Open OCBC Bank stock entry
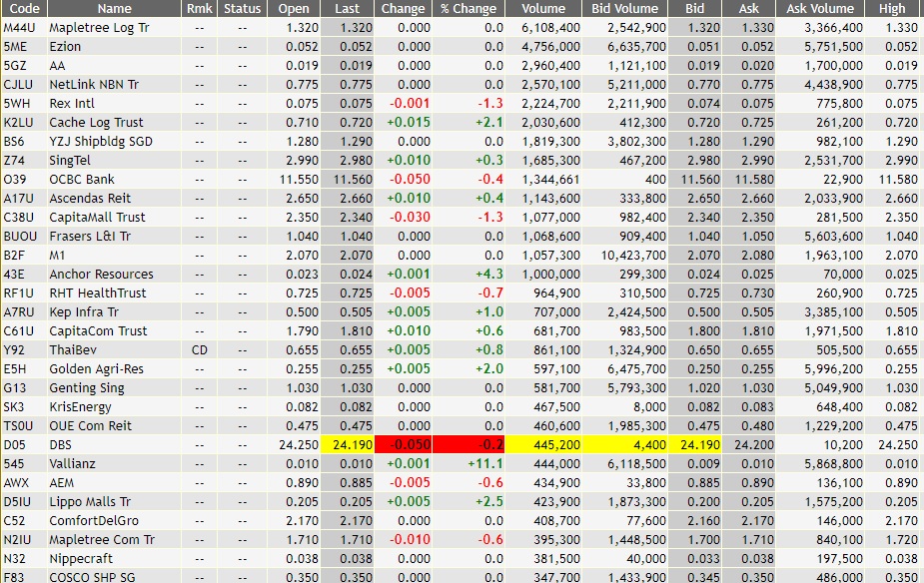The image size is (924, 583). (x=113, y=180)
